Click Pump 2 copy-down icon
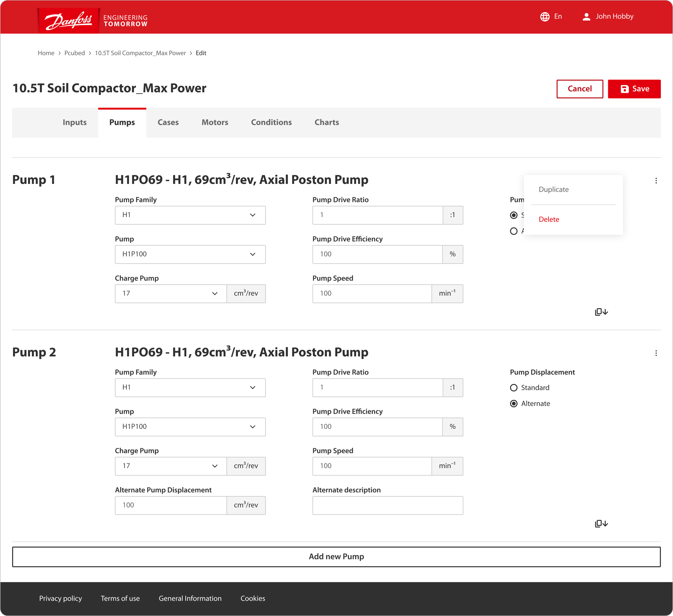673x616 pixels. pyautogui.click(x=601, y=523)
